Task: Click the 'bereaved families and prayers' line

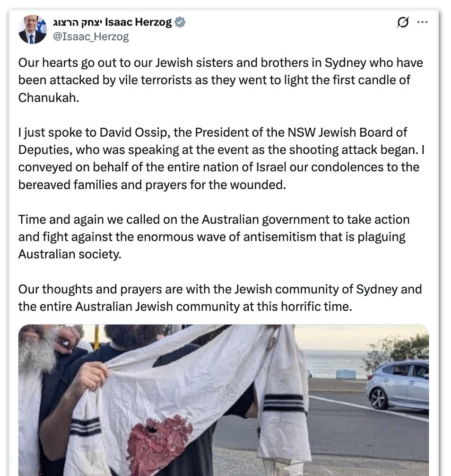Action: point(152,185)
